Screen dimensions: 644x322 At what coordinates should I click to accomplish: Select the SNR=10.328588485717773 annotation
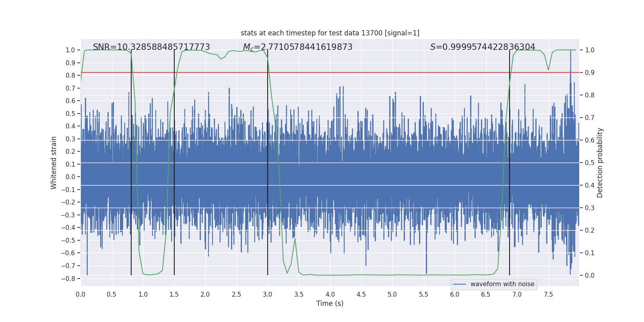click(x=151, y=47)
